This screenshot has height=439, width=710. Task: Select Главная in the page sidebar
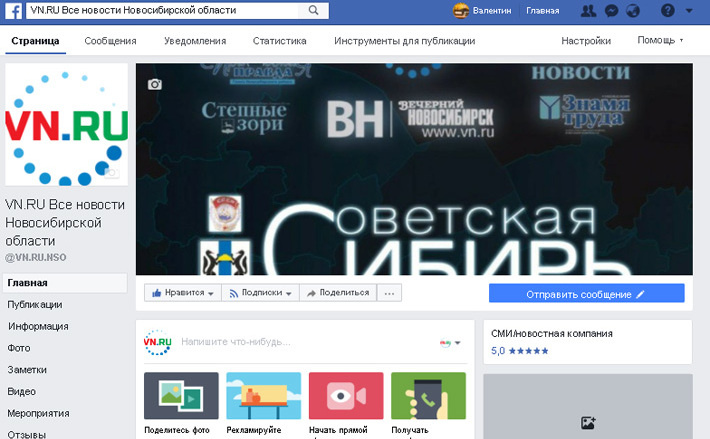(65, 283)
